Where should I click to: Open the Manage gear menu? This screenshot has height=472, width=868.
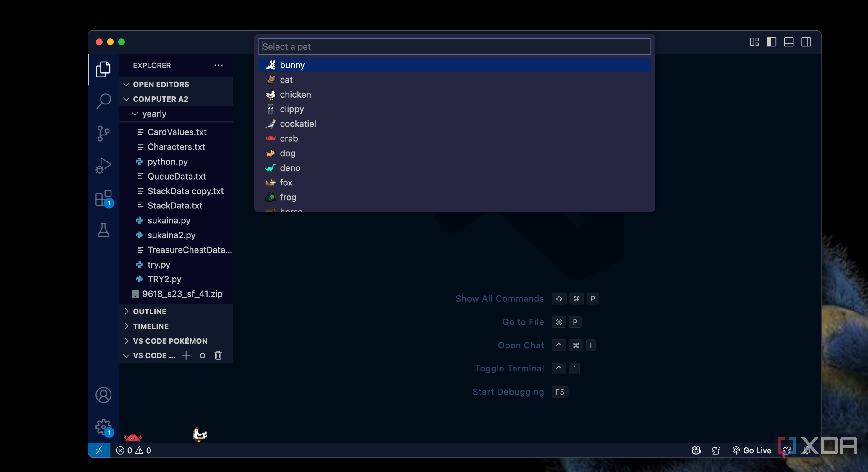point(103,427)
